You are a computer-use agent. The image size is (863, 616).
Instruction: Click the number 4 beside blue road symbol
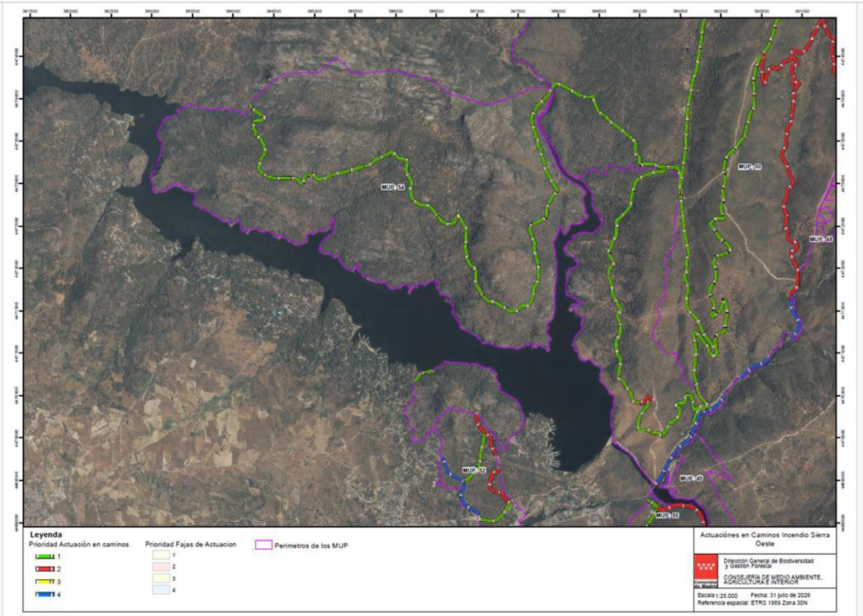point(59,595)
